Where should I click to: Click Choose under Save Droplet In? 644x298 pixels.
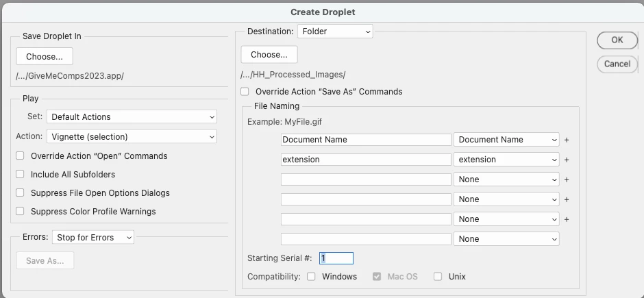[45, 56]
